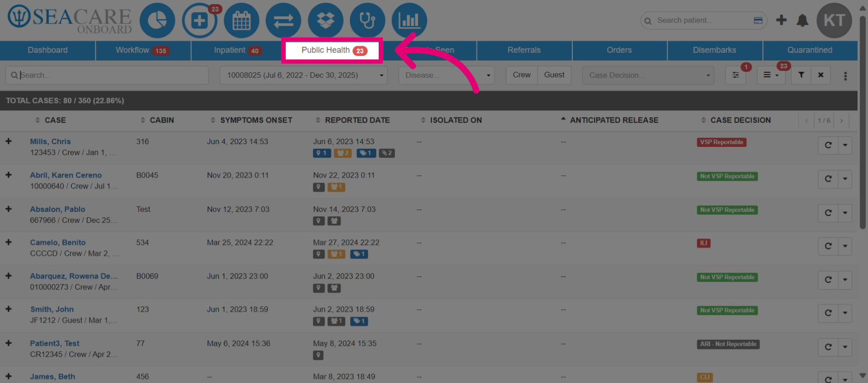Open action dropdown for Patient3, Test row

[845, 347]
